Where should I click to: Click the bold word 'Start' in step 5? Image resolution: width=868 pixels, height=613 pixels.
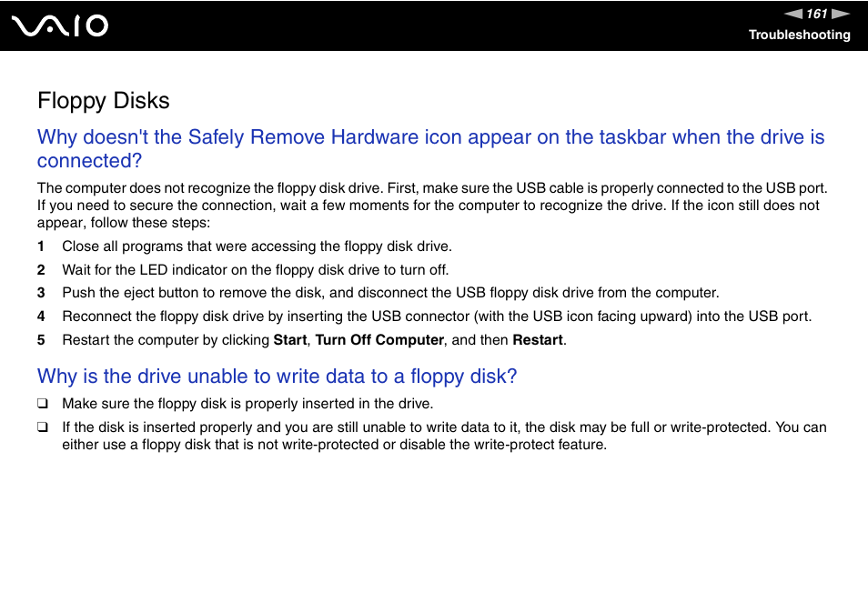pyautogui.click(x=290, y=339)
